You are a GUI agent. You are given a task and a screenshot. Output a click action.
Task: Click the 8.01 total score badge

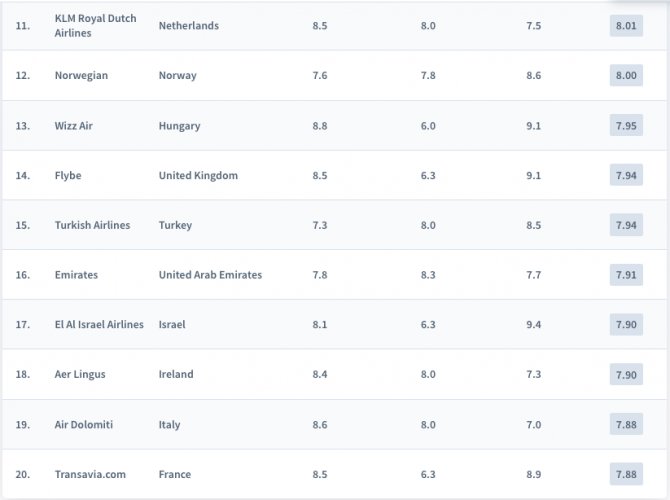[x=626, y=26]
